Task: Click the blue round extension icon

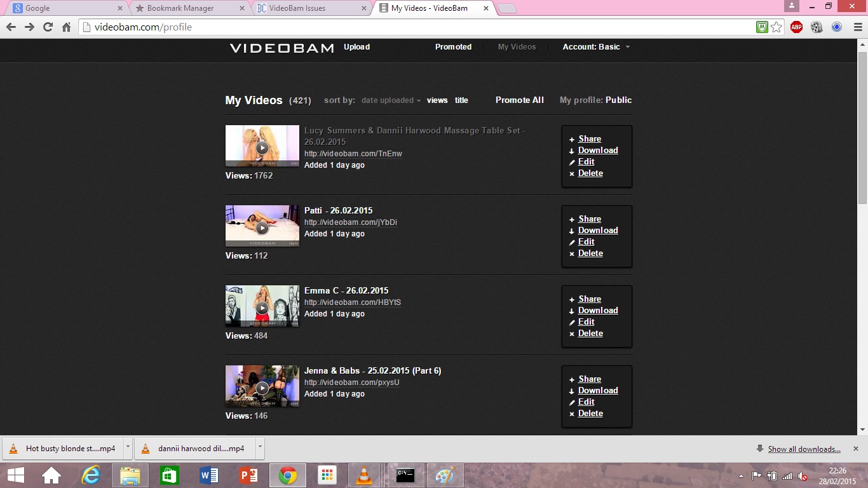Action: (x=837, y=27)
